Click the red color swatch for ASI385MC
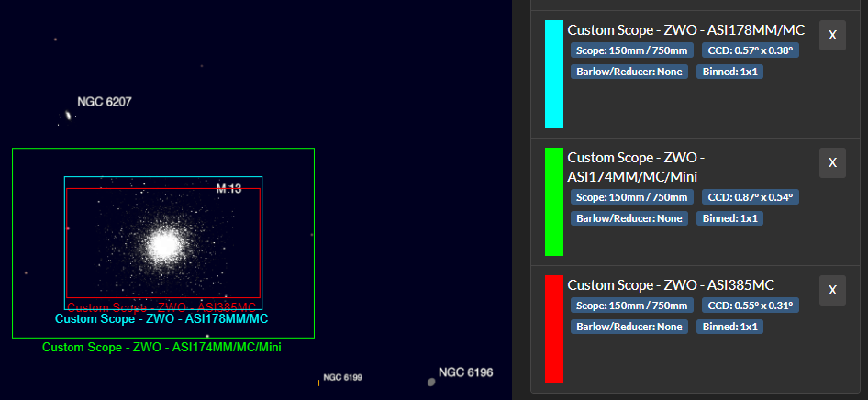 [x=553, y=328]
